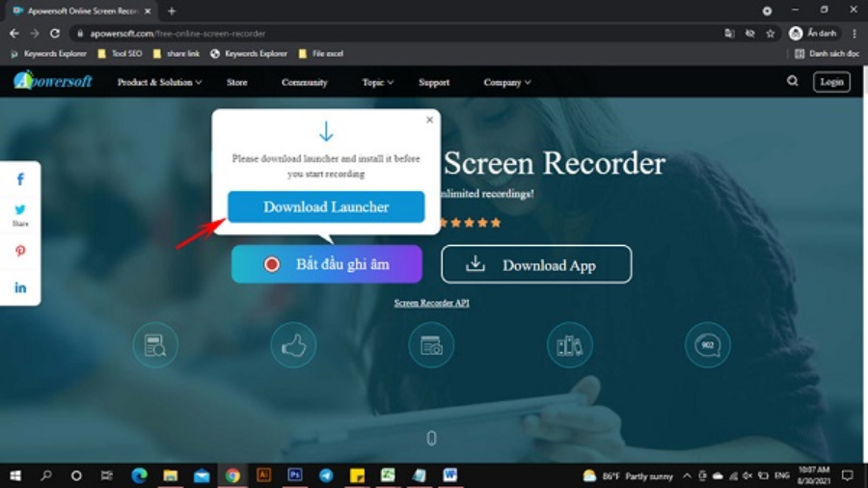Screen dimensions: 868x488
Task: Share on LinkedIn via sidebar icon
Action: 20,287
